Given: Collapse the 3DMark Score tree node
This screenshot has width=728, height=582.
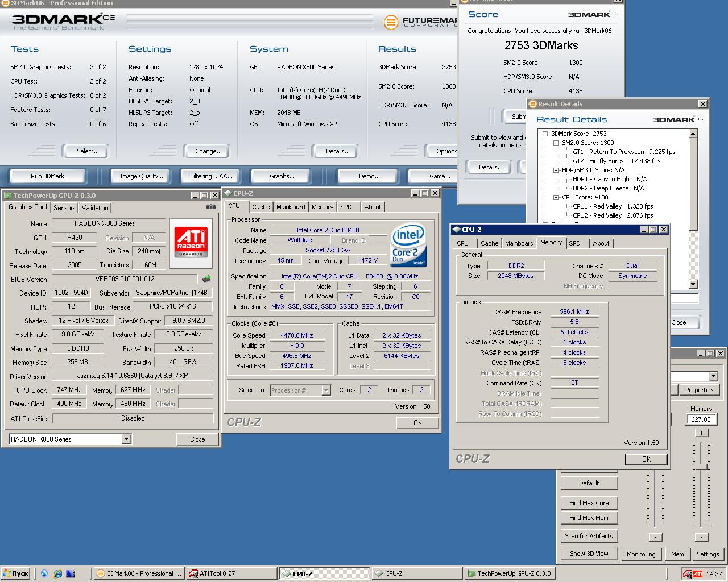Looking at the screenshot, I should [545, 134].
